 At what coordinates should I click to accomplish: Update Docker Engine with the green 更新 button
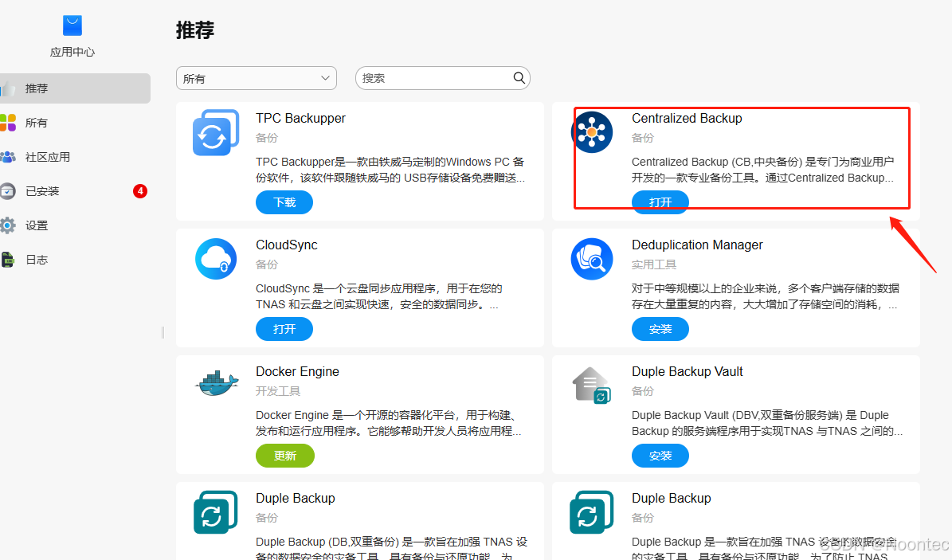point(284,456)
